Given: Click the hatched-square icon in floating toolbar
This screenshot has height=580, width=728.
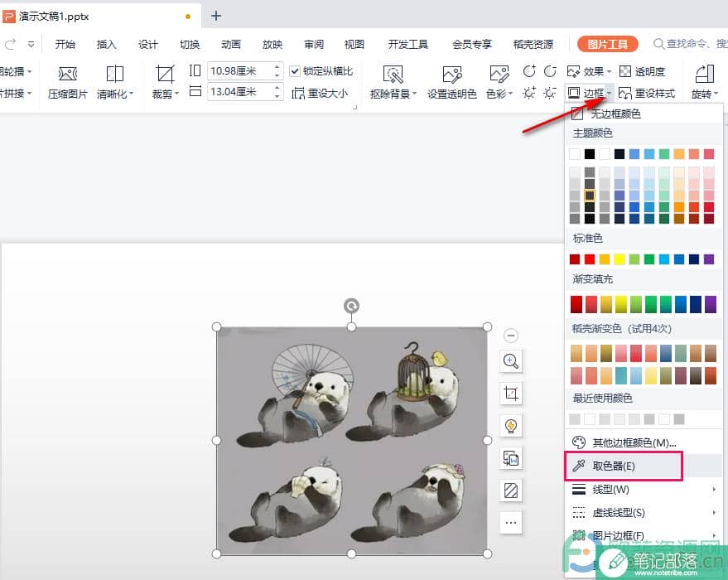Looking at the screenshot, I should pos(511,491).
